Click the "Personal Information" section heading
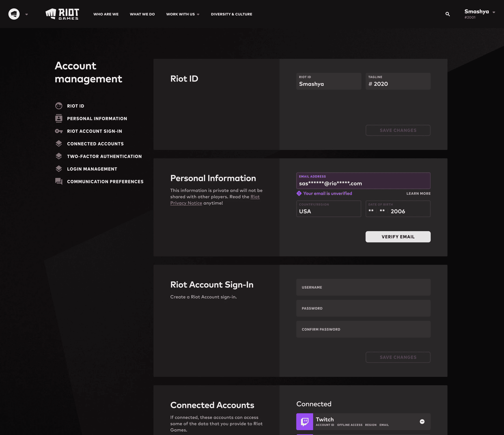 [x=213, y=178]
